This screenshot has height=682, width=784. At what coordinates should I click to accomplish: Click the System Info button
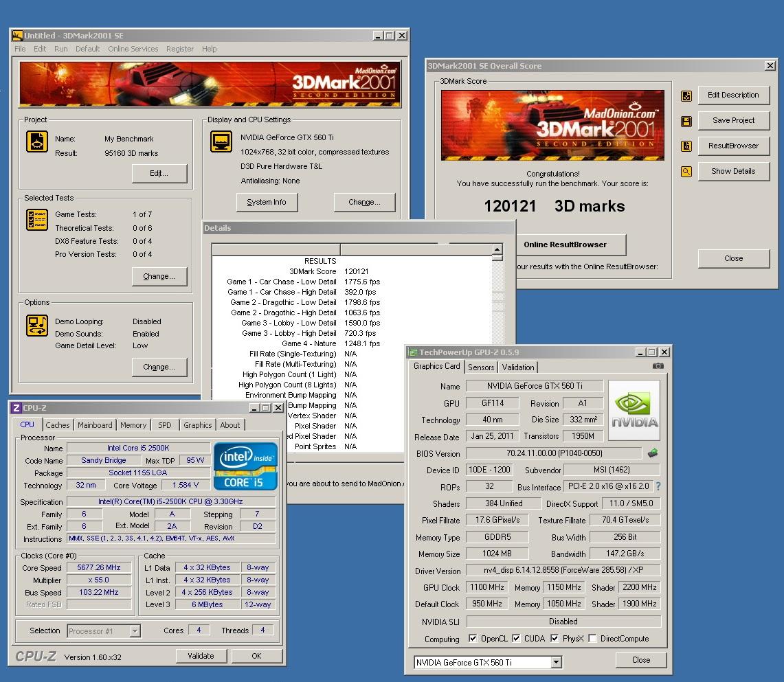[267, 203]
